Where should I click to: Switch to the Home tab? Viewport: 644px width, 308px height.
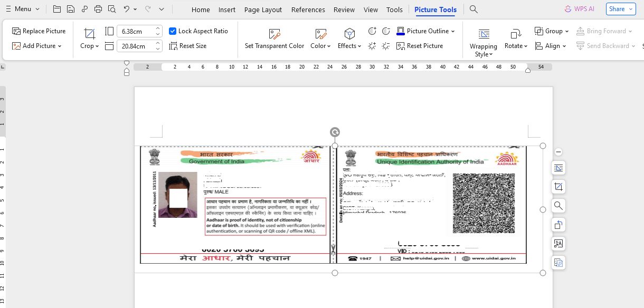point(201,9)
